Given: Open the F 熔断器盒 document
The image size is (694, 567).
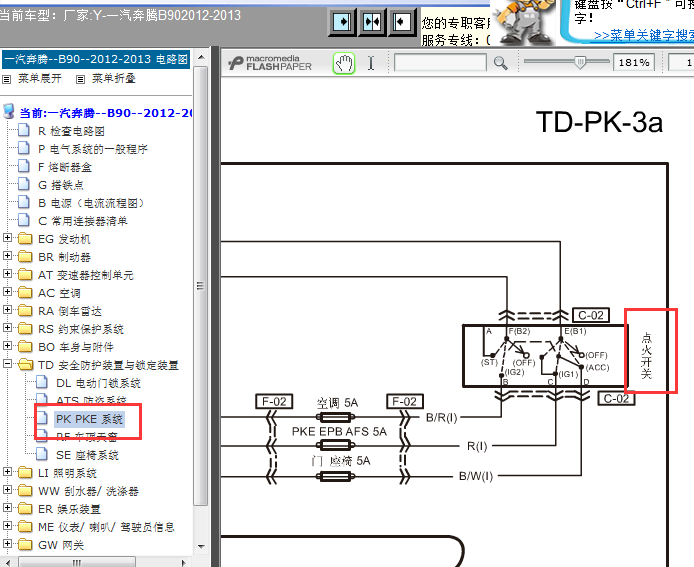Looking at the screenshot, I should [x=65, y=167].
